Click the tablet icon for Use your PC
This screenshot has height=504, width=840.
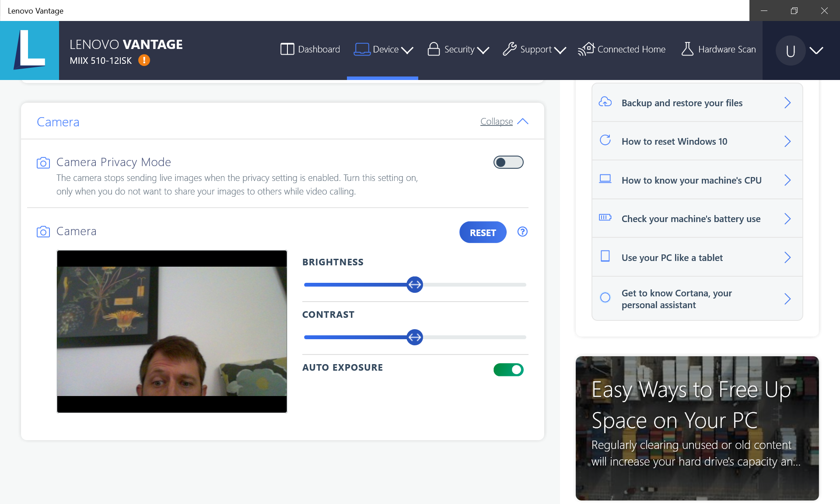tap(605, 256)
